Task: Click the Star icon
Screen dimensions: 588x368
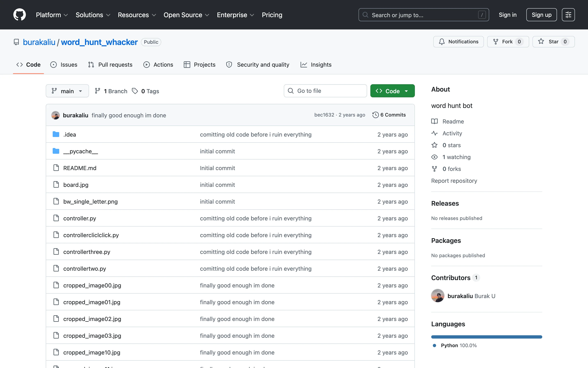Action: click(x=541, y=41)
